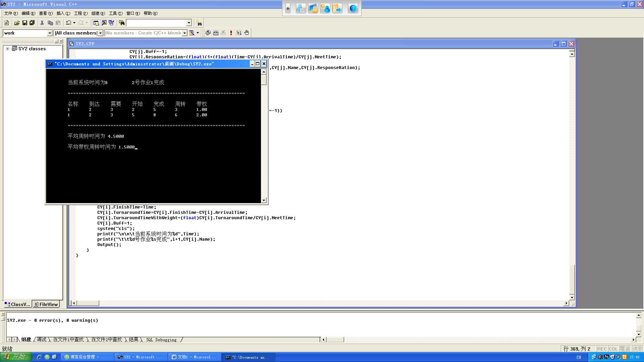
Task: Open the undo history dropdown arrow
Action: coord(74,23)
